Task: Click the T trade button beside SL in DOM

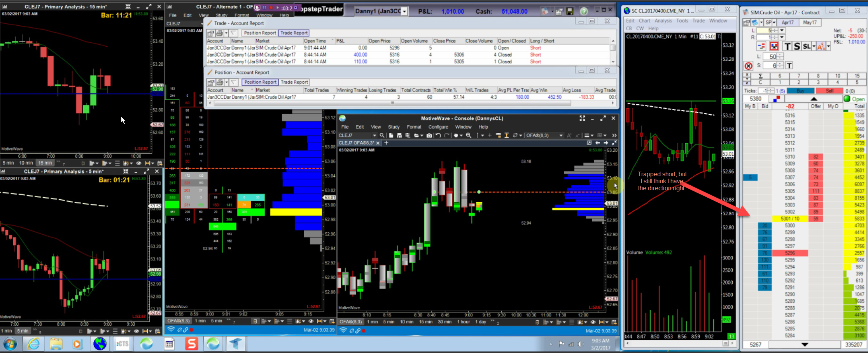Action: [787, 46]
